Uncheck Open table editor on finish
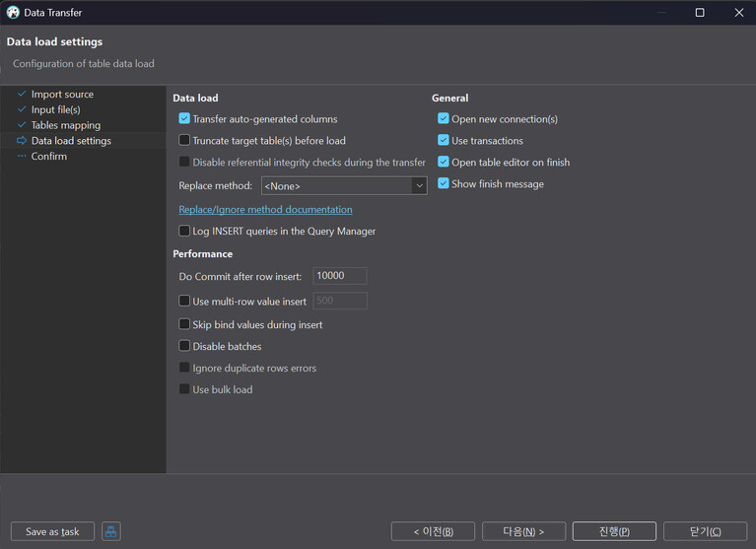Viewport: 756px width, 549px height. pyautogui.click(x=444, y=162)
